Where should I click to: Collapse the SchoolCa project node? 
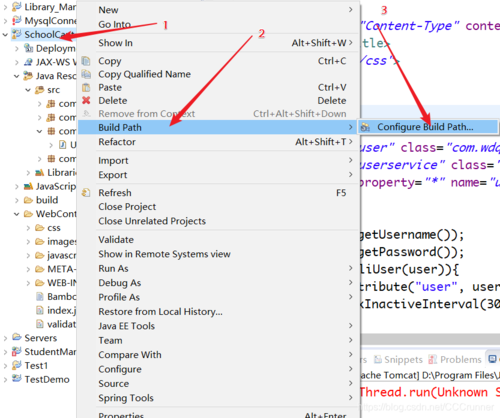tap(5, 34)
